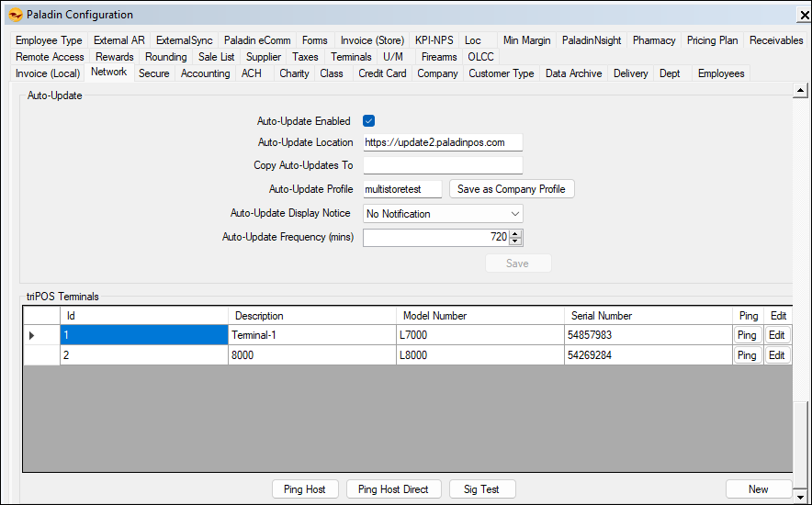Open the Terminals tab
This screenshot has height=505, width=812.
click(351, 57)
